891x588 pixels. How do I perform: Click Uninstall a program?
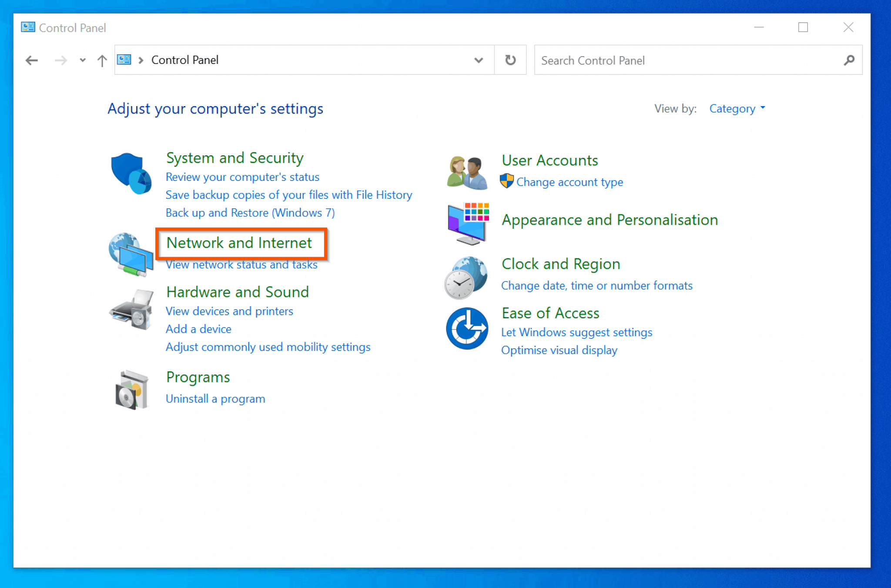coord(215,398)
